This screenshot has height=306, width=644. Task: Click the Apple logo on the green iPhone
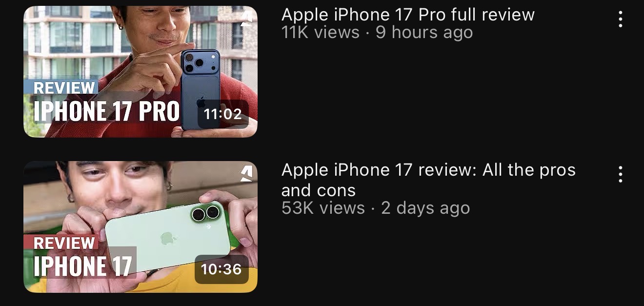(x=168, y=239)
